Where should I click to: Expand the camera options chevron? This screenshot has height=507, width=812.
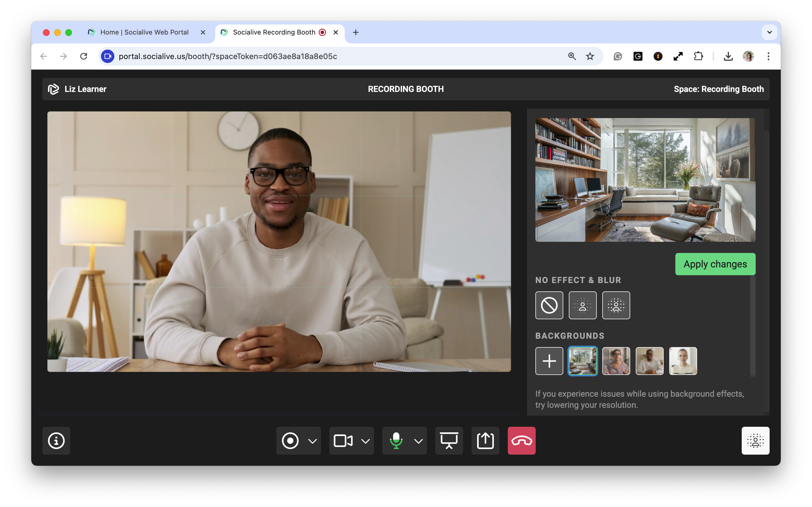point(365,441)
